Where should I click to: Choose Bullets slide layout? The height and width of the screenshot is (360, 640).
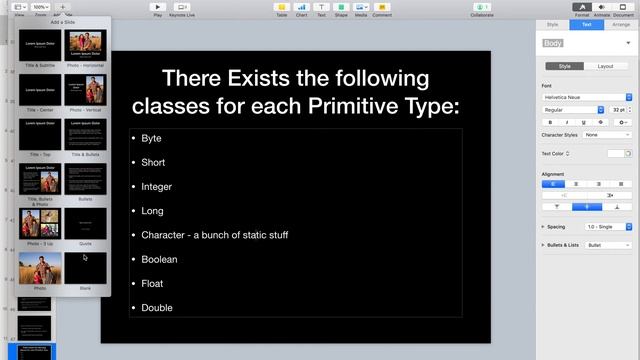coord(85,179)
